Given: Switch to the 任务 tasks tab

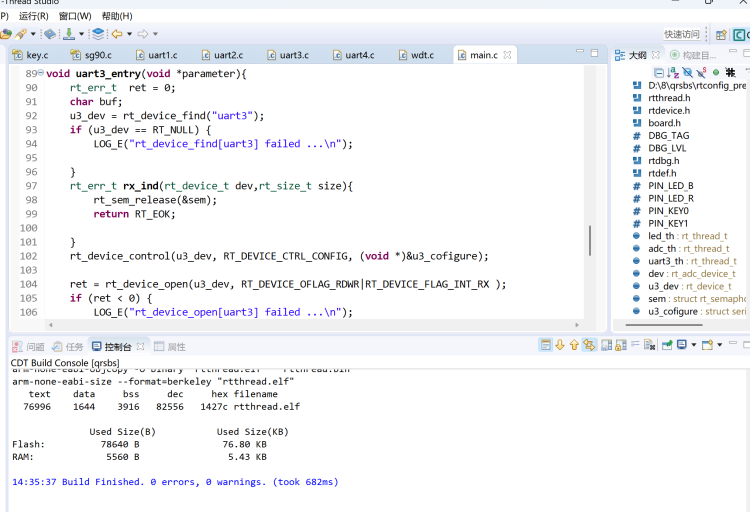Looking at the screenshot, I should coord(67,346).
